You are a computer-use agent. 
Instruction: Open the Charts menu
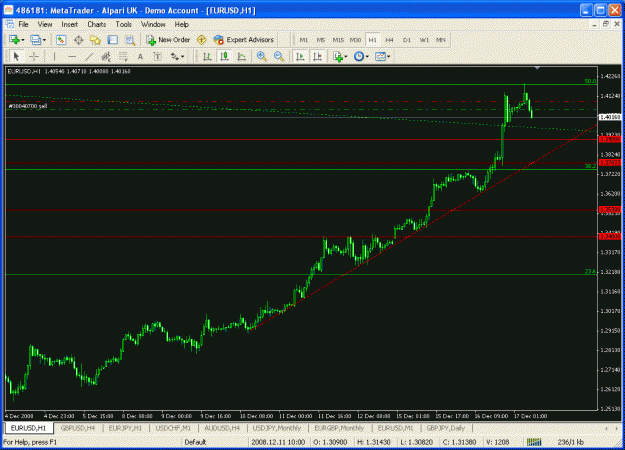[x=96, y=24]
